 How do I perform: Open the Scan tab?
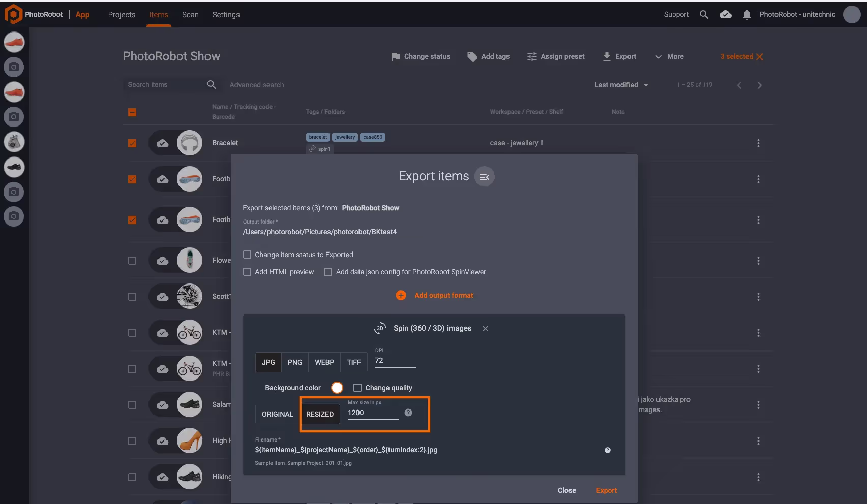[x=190, y=15]
